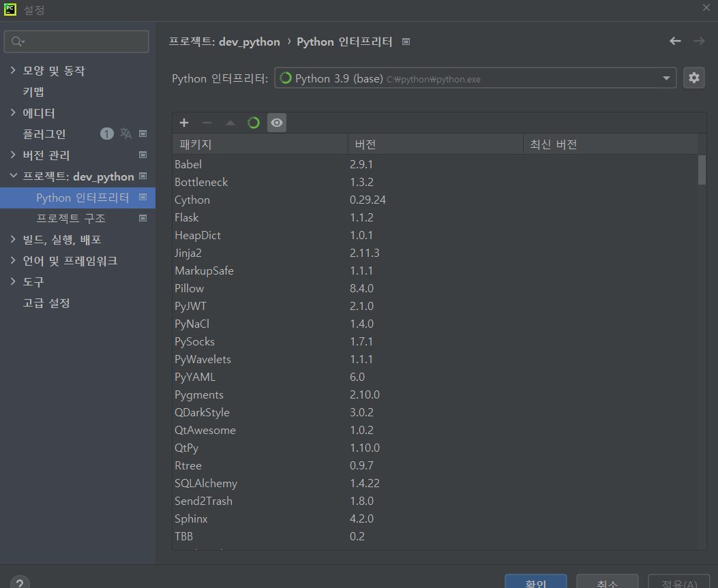The image size is (718, 588).
Task: Expand the 언어 및 프레임워크 section
Action: pyautogui.click(x=13, y=260)
